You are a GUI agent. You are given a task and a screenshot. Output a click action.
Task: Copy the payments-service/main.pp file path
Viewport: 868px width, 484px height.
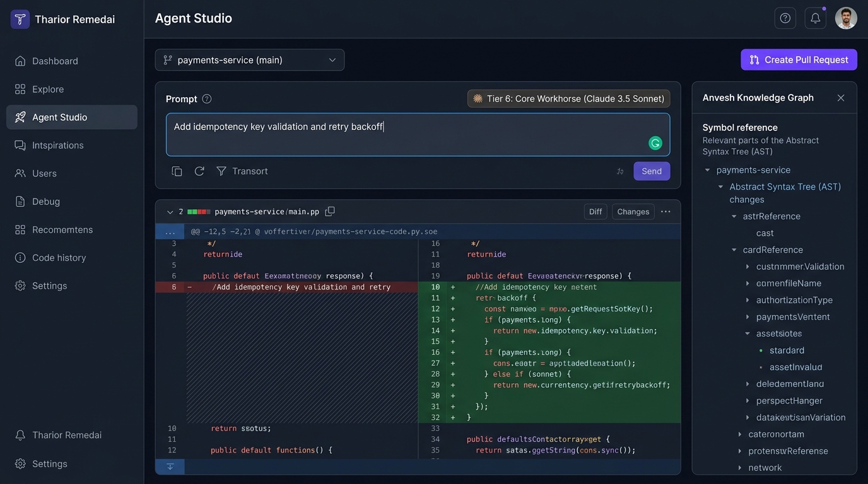pos(330,212)
